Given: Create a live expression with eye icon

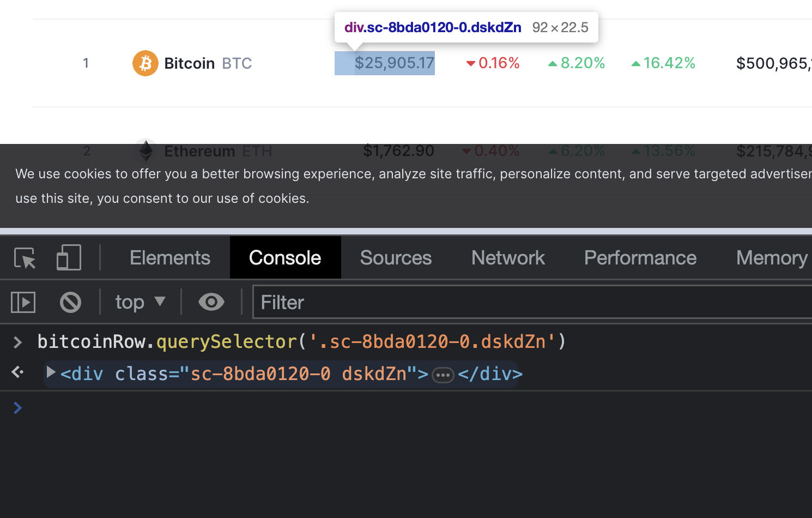Looking at the screenshot, I should (x=211, y=302).
